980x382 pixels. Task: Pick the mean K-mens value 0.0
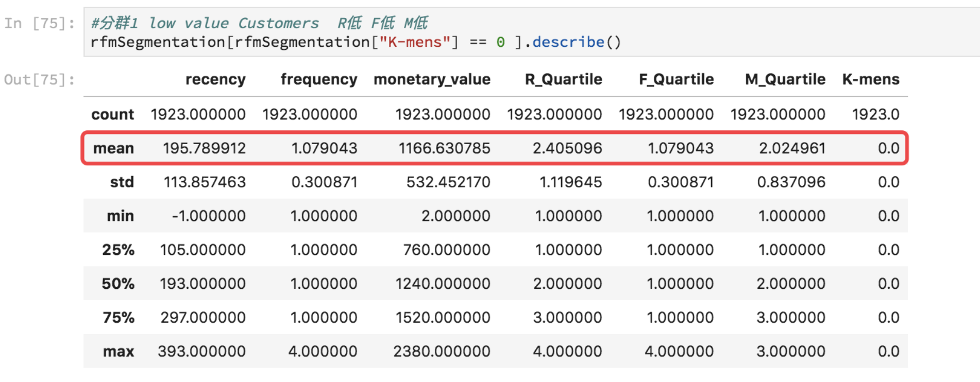pos(889,148)
